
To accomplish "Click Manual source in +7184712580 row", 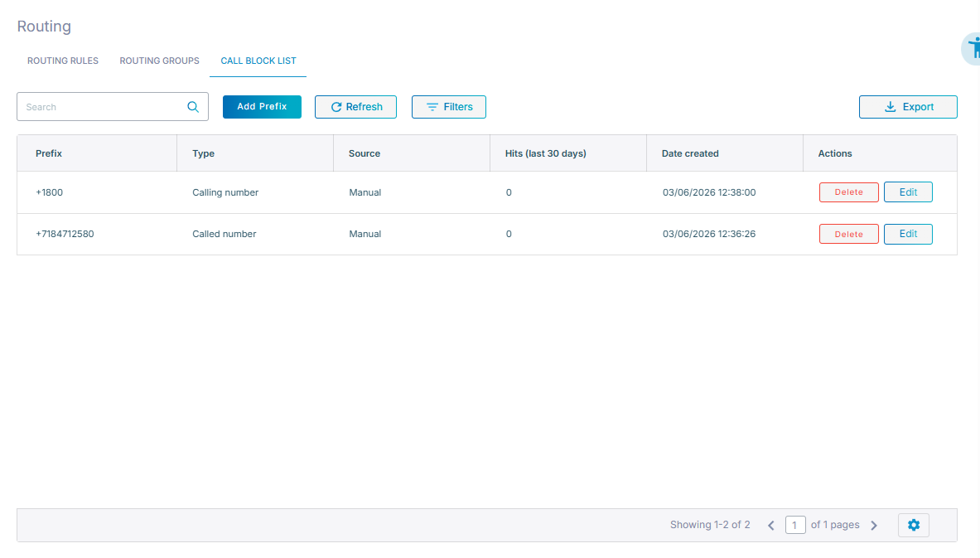I will pyautogui.click(x=365, y=234).
